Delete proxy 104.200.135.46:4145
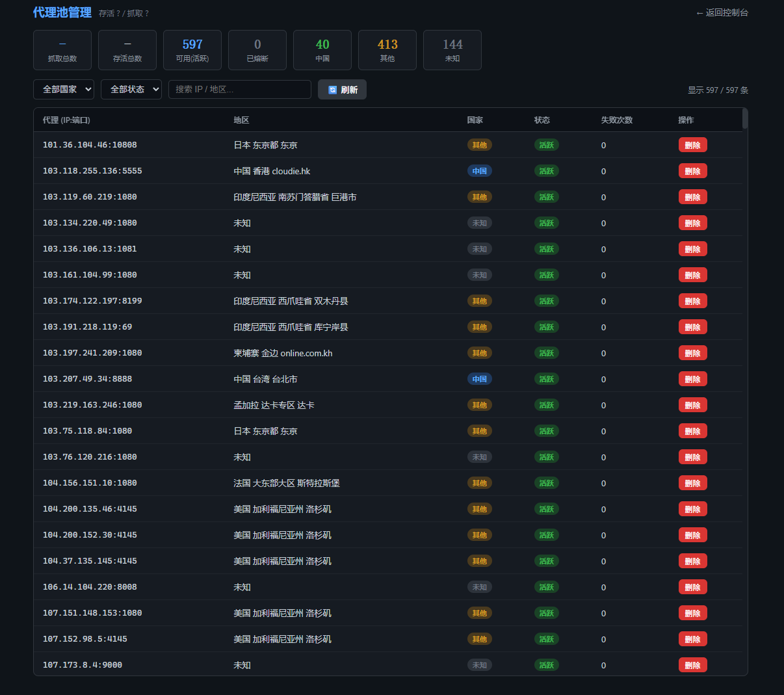The width and height of the screenshot is (784, 695). coord(693,509)
